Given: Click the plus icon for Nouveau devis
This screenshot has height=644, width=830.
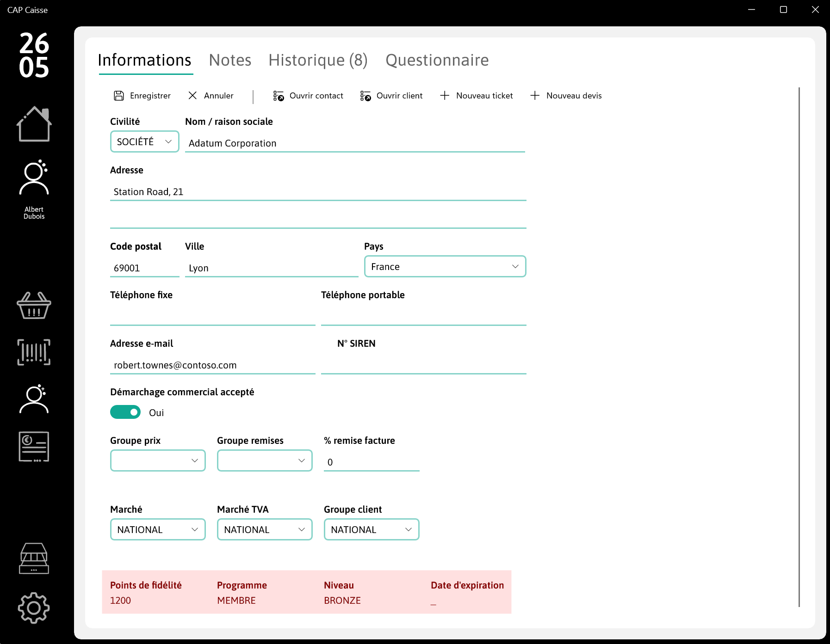Looking at the screenshot, I should [x=535, y=96].
